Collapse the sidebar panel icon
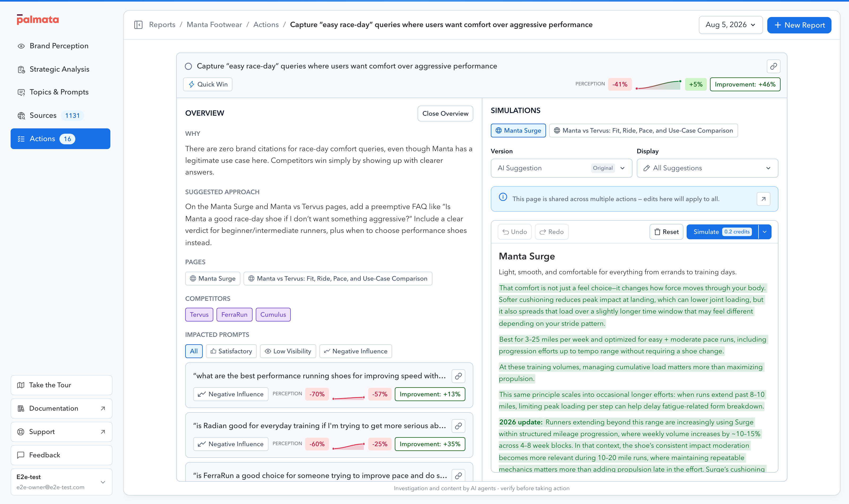This screenshot has height=504, width=849. coord(138,25)
